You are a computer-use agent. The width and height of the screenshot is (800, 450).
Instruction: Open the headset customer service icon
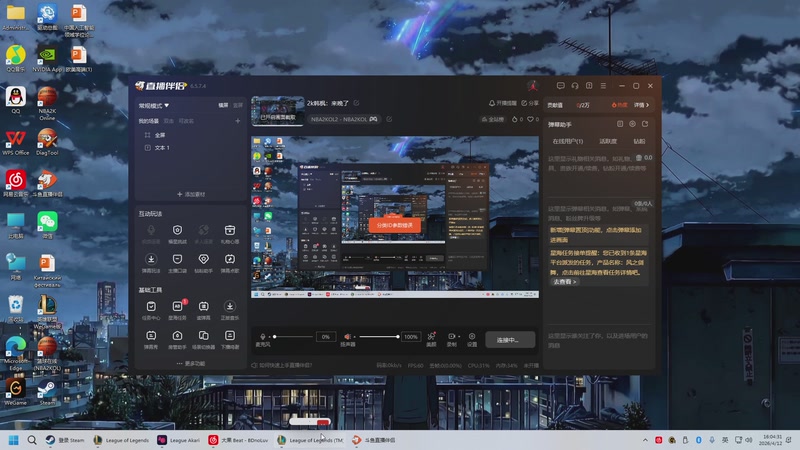[575, 86]
